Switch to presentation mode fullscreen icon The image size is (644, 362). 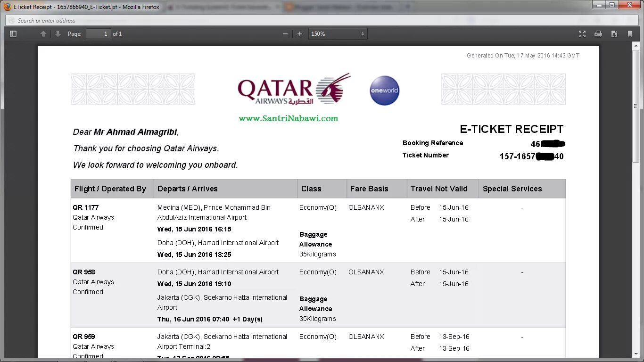pyautogui.click(x=582, y=34)
